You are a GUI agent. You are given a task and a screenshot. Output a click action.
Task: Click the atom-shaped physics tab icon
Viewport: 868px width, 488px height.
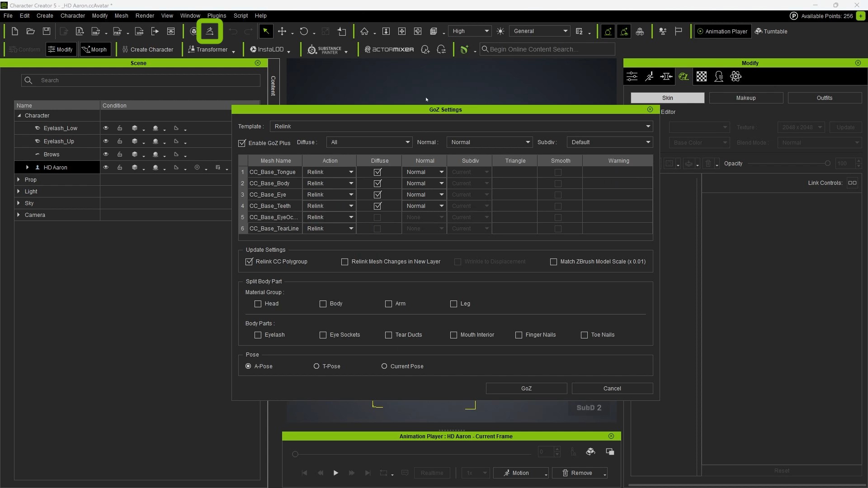736,76
